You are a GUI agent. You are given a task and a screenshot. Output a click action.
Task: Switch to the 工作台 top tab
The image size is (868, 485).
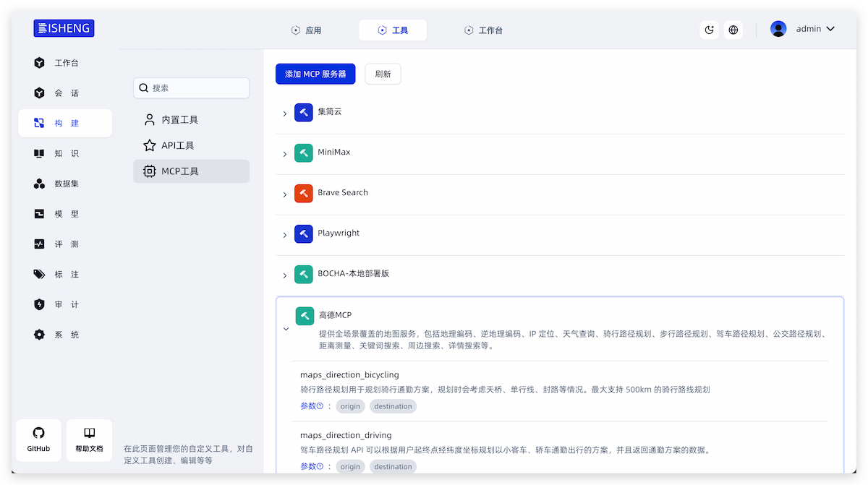(483, 30)
